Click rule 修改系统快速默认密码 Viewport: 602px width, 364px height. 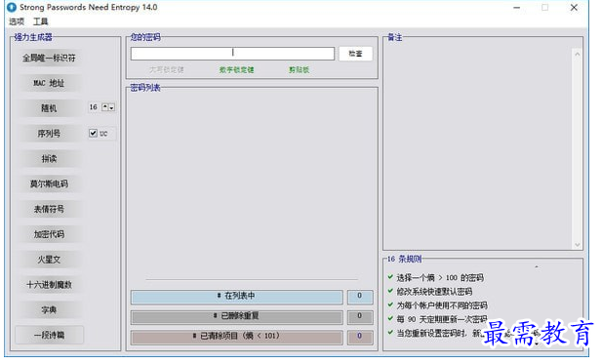point(434,292)
